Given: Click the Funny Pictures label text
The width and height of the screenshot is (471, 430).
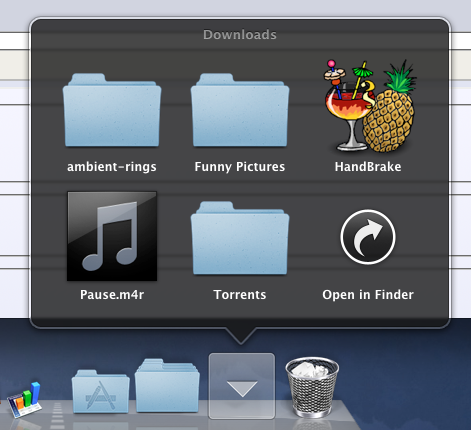Looking at the screenshot, I should pyautogui.click(x=240, y=167).
